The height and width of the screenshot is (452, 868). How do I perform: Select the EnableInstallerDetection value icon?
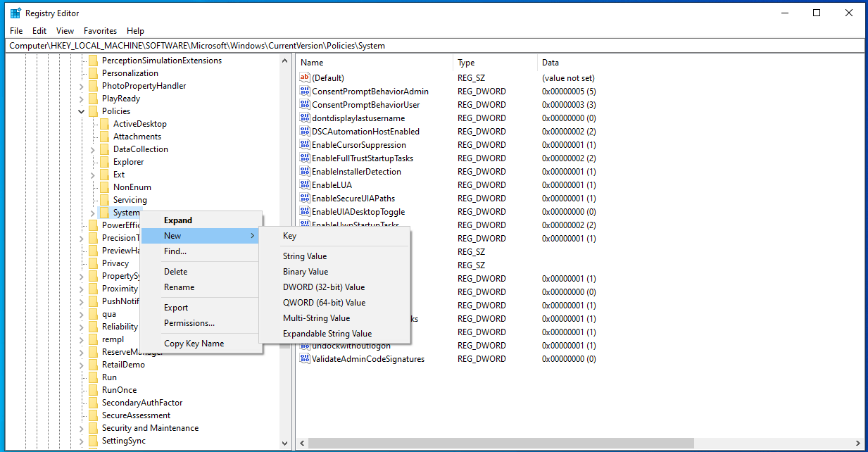[x=305, y=171]
